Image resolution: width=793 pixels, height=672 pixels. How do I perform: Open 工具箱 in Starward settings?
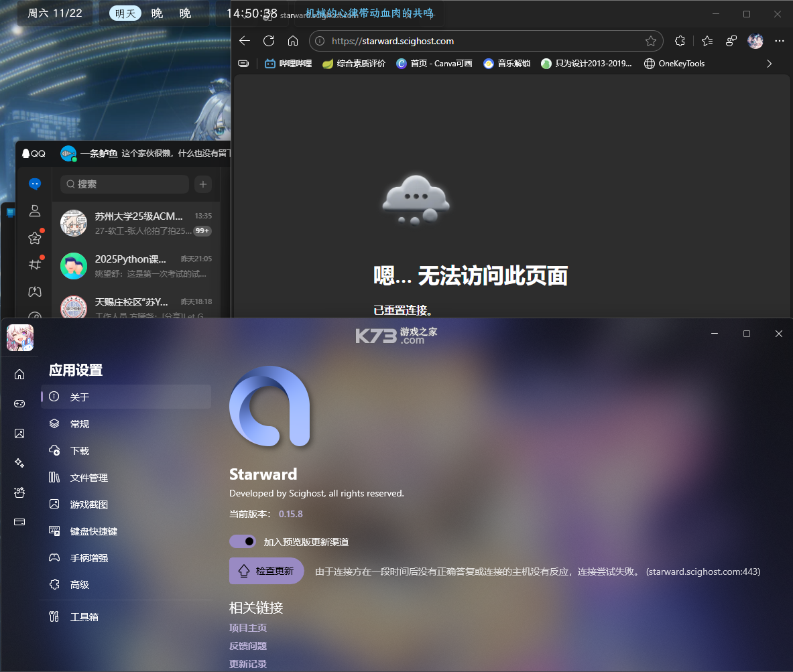click(126, 617)
